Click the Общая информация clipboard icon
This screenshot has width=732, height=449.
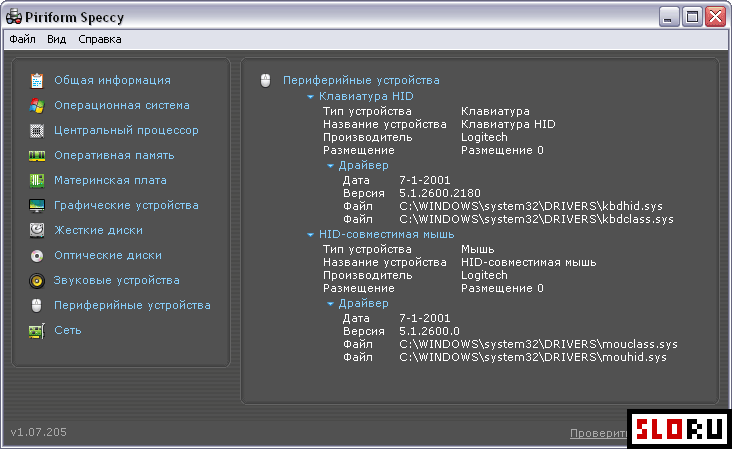click(37, 81)
